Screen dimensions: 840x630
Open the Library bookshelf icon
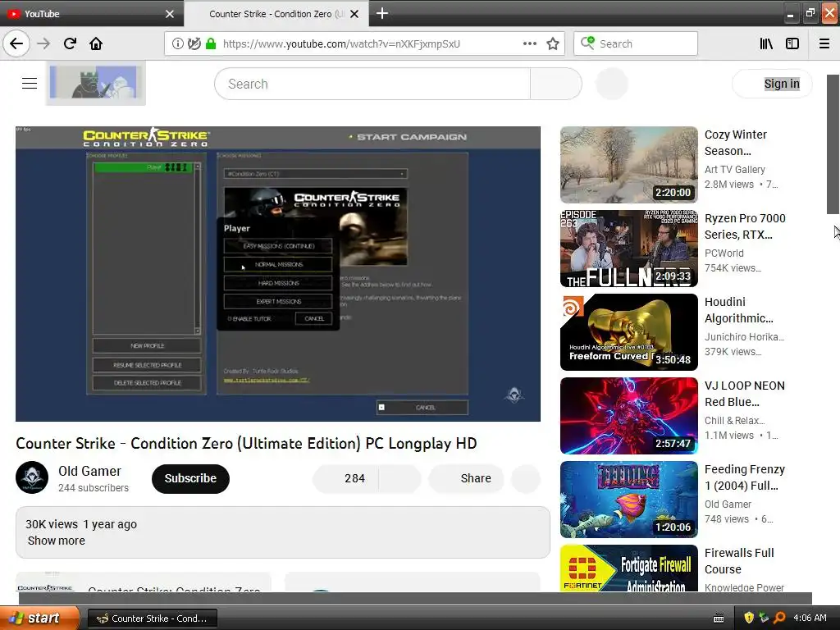tap(766, 43)
